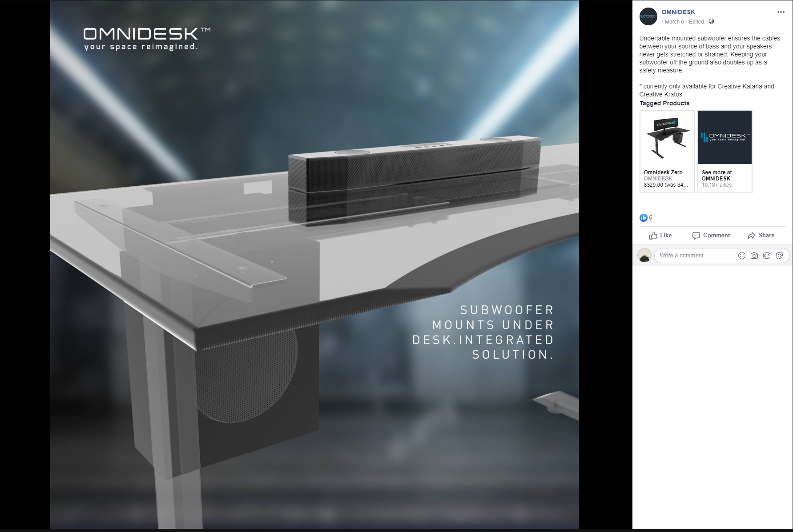
Task: Click the Comment button
Action: click(x=711, y=236)
